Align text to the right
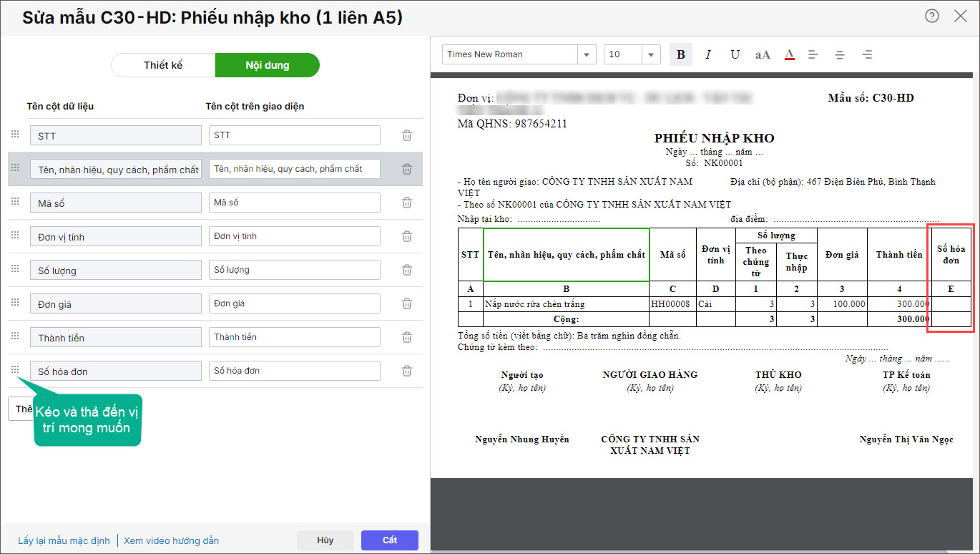 point(867,54)
